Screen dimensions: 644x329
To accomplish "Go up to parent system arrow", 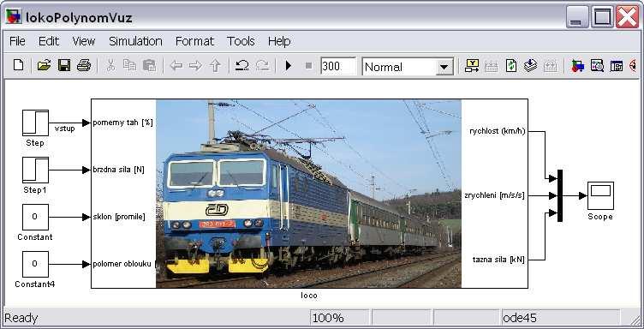I will 215,66.
